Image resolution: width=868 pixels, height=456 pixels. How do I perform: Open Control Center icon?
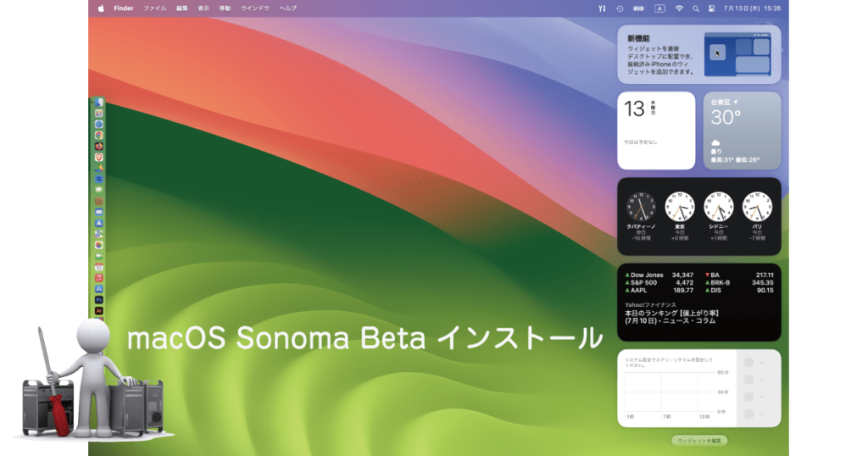coord(712,8)
